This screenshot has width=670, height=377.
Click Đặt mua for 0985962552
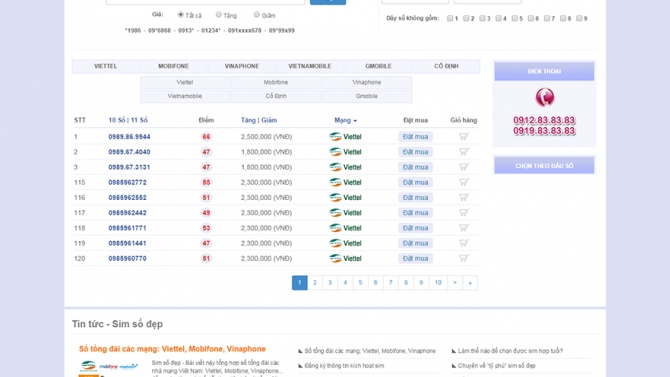coord(415,197)
